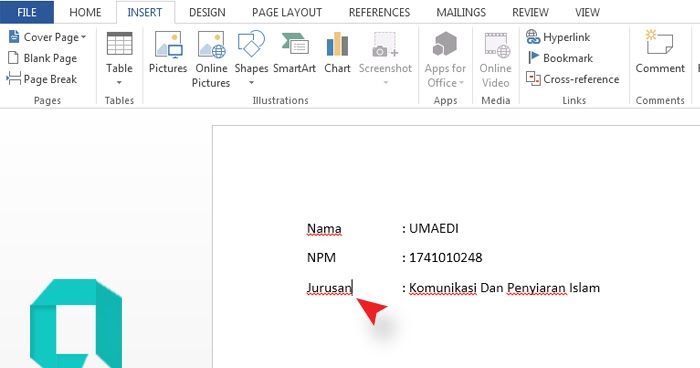Click the word Penyiaran
This screenshot has height=368, width=700.
[537, 288]
